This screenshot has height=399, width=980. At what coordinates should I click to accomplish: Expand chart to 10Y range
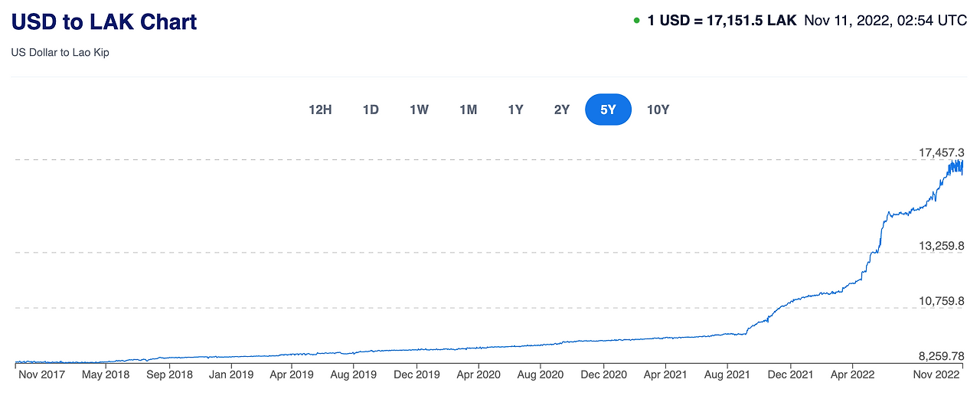[x=658, y=110]
